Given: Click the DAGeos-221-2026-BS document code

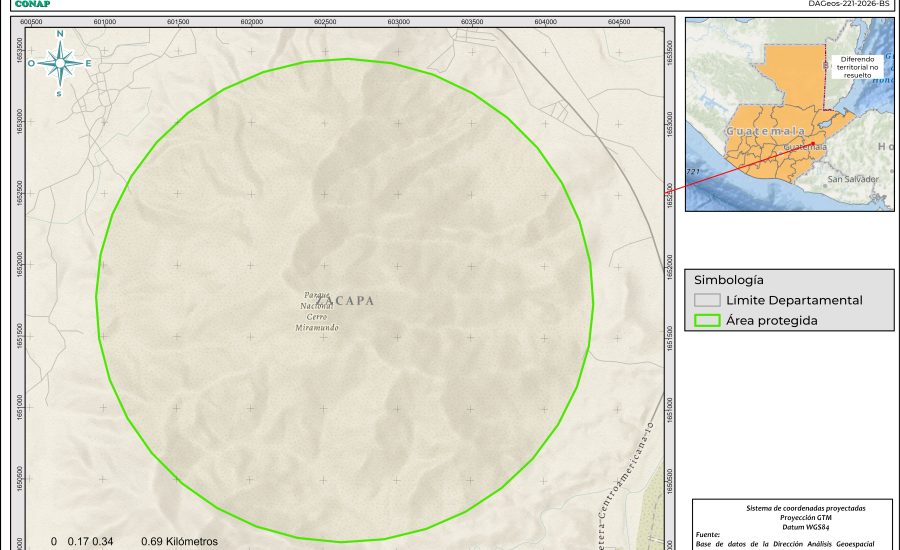Looking at the screenshot, I should 848,4.
